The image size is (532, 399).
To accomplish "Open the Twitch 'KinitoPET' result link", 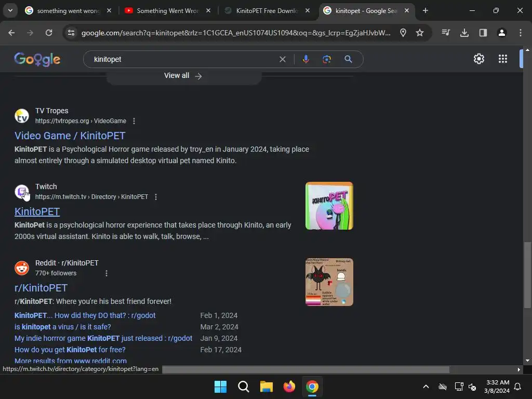I will pyautogui.click(x=37, y=211).
